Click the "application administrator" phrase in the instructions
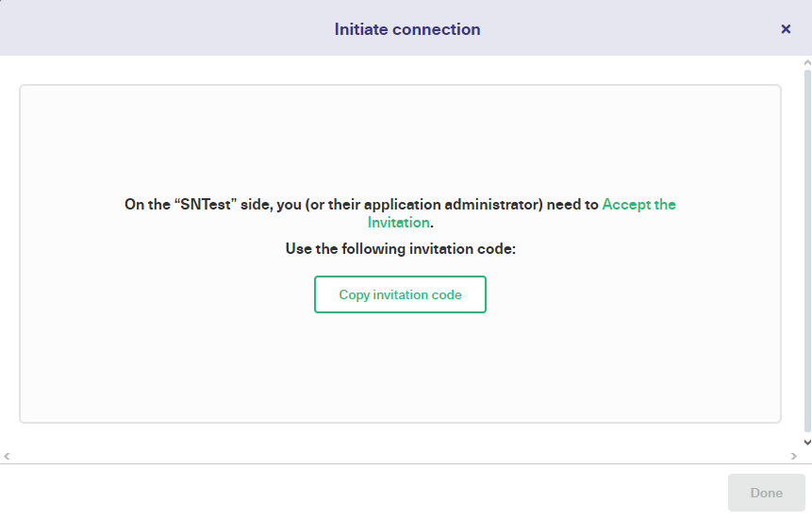Viewport: 812px width, 520px height. click(451, 204)
